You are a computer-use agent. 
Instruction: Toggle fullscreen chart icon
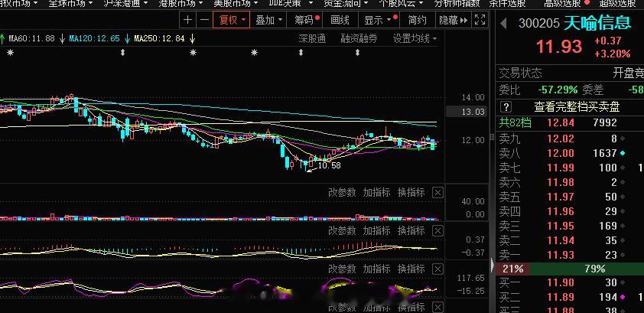pos(480,20)
